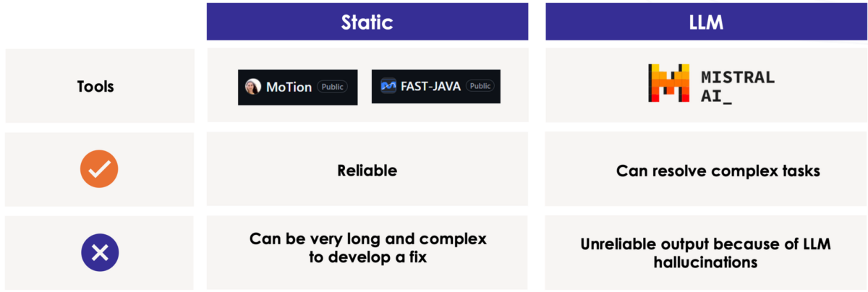Screen dimensions: 868x292
Task: Select the Mistral AI pixel logo
Action: [x=668, y=83]
